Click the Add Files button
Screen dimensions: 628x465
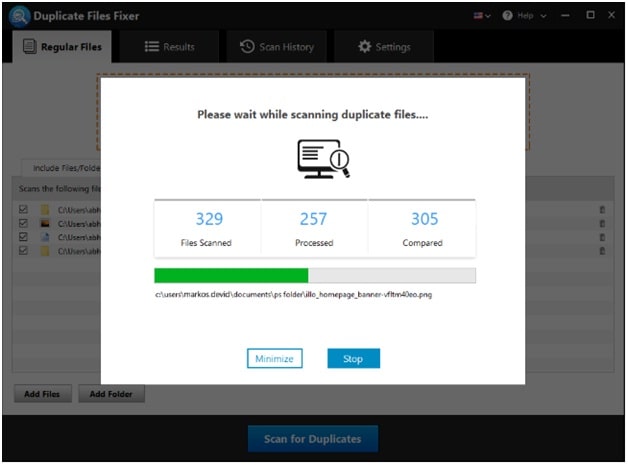tap(42, 394)
